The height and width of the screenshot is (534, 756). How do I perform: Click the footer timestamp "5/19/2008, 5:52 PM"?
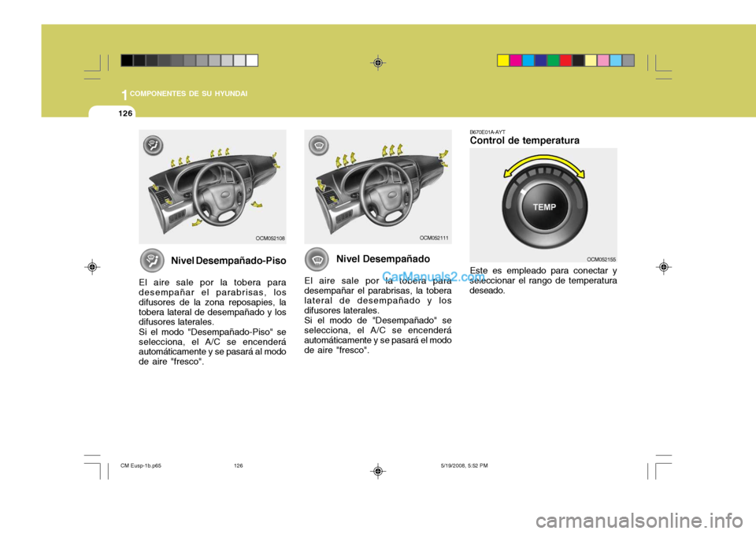tap(465, 466)
